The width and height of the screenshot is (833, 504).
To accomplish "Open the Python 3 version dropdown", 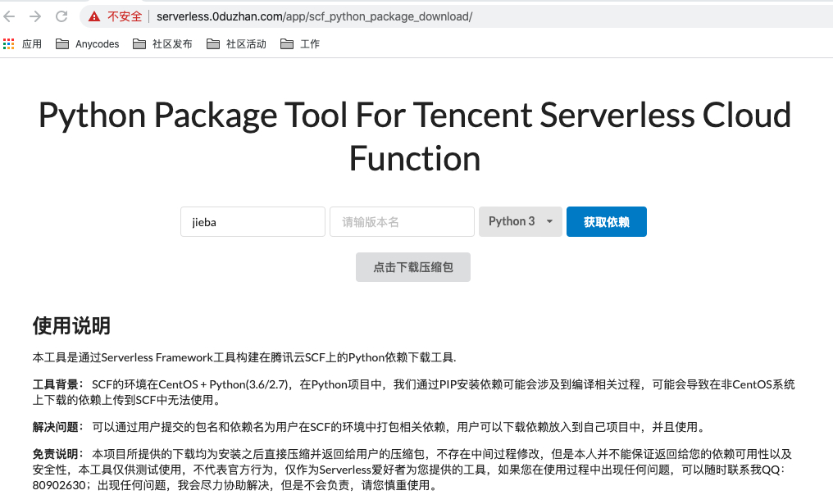I will [x=520, y=221].
